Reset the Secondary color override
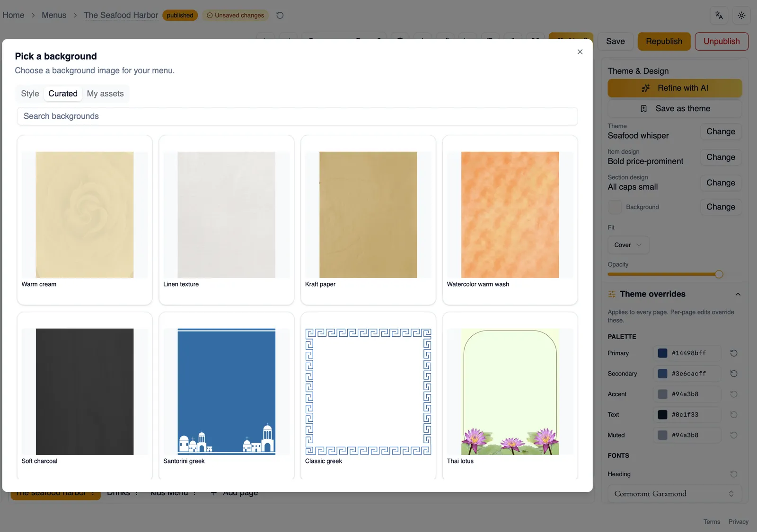This screenshot has width=757, height=532. point(734,374)
